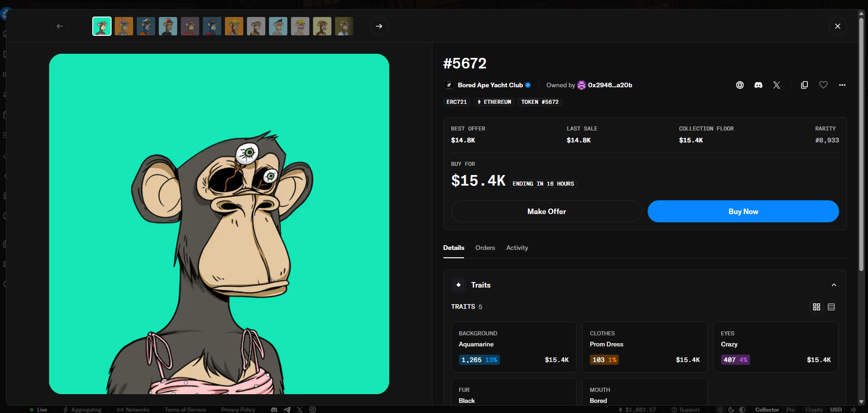Click the Rarity value #8,933
This screenshot has width=868, height=413.
827,140
